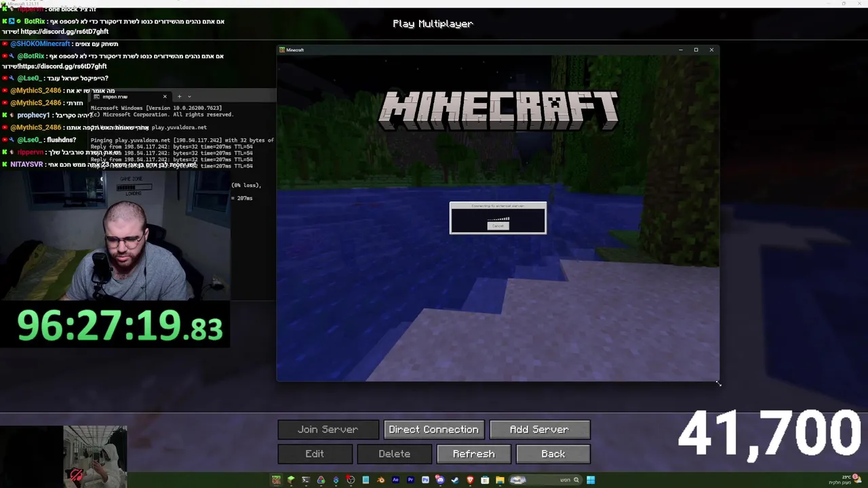The image size is (868, 488).
Task: Open Discord from the taskbar
Action: click(440, 480)
